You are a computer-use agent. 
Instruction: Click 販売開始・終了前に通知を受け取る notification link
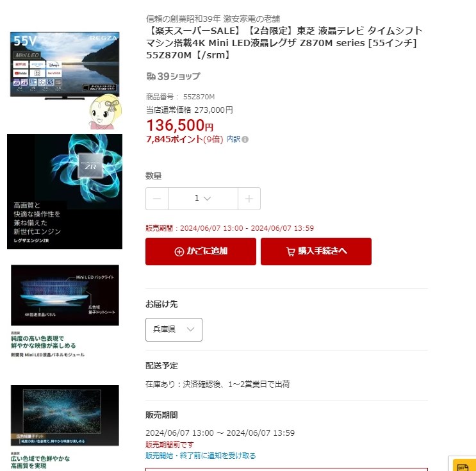click(201, 456)
